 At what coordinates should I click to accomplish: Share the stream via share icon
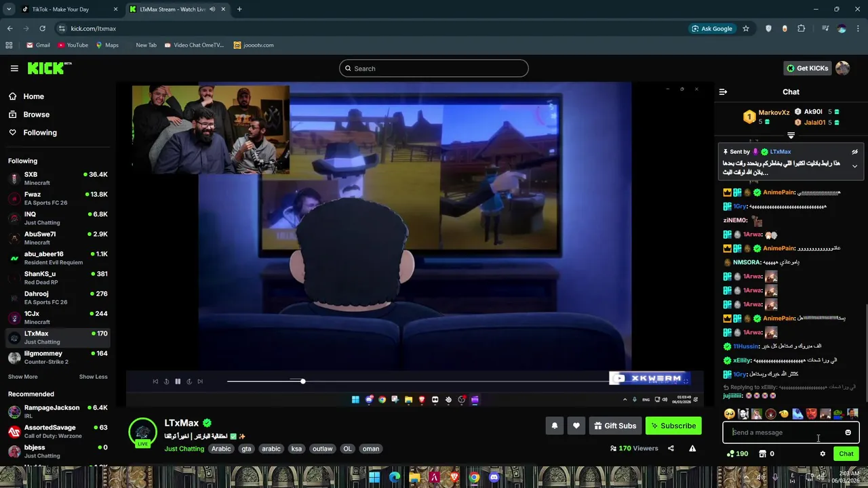click(x=671, y=448)
